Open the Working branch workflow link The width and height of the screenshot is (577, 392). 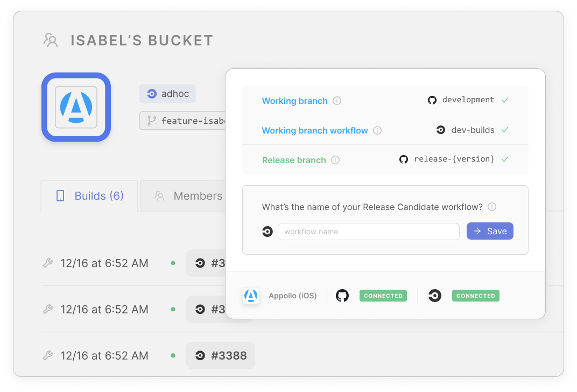click(314, 130)
